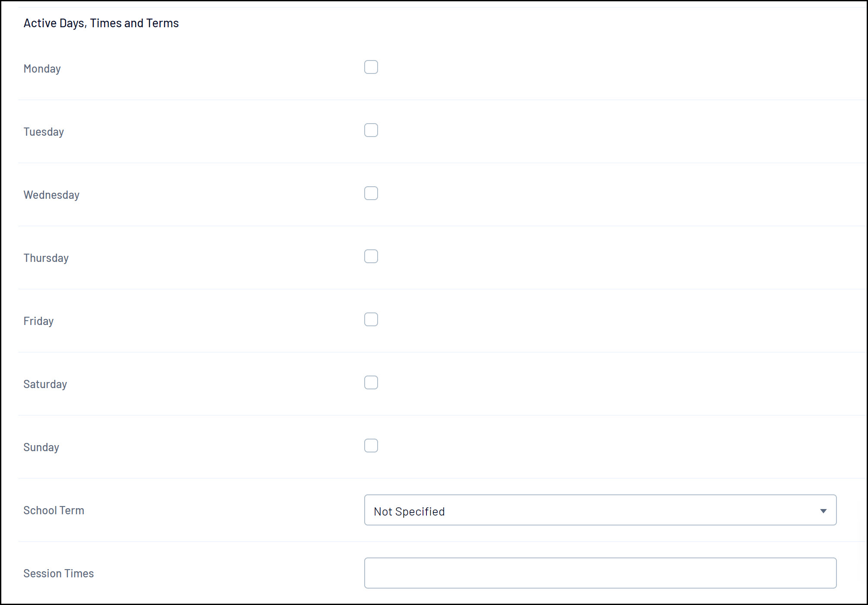Viewport: 868px width, 605px height.
Task: Tick the Tuesday checkbox
Action: pyautogui.click(x=371, y=130)
